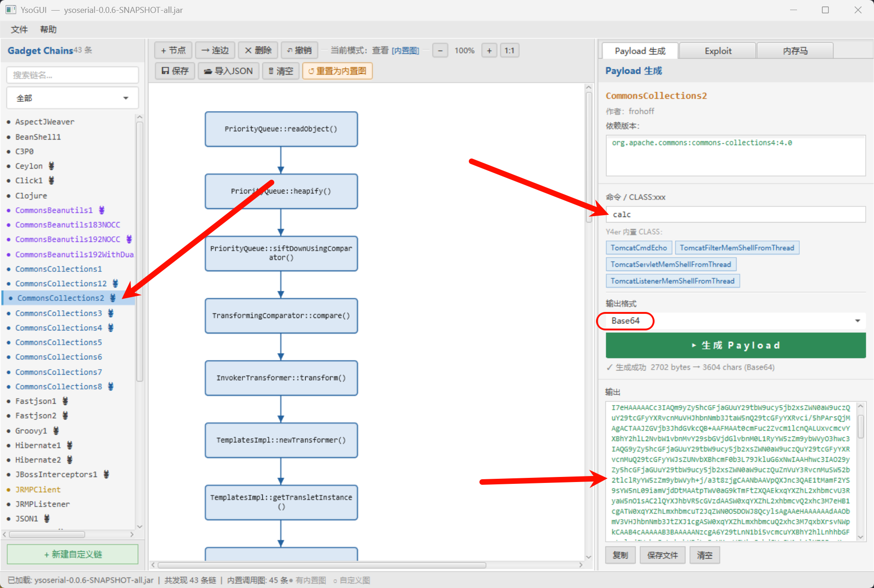
Task: Click the bug icon beside Groovy1
Action: (x=56, y=430)
